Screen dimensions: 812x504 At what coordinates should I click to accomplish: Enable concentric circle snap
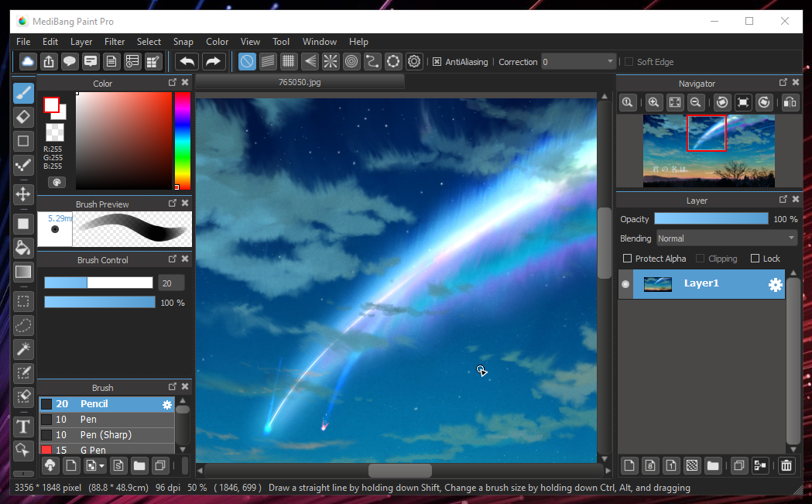[351, 62]
